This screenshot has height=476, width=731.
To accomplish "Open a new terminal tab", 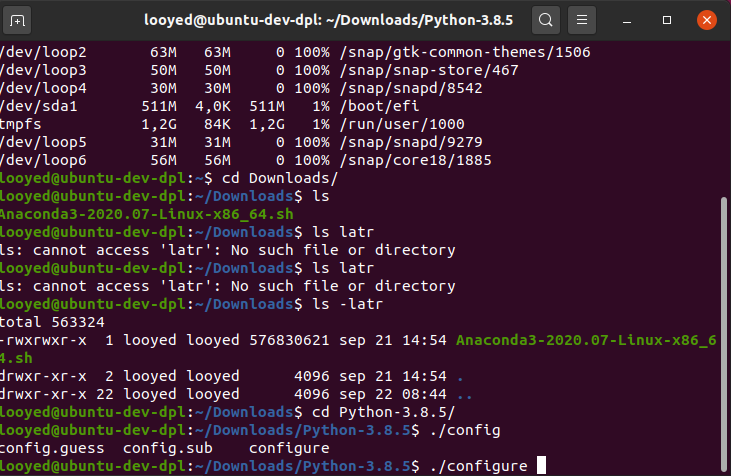I will pos(20,19).
